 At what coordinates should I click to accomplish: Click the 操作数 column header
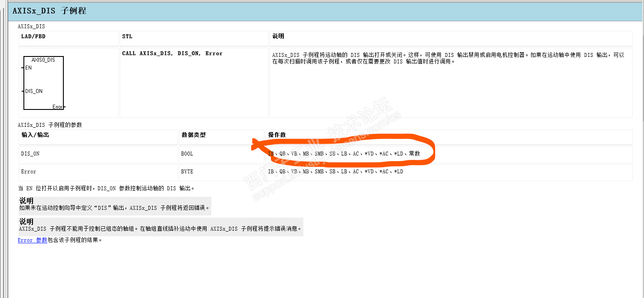click(x=277, y=135)
